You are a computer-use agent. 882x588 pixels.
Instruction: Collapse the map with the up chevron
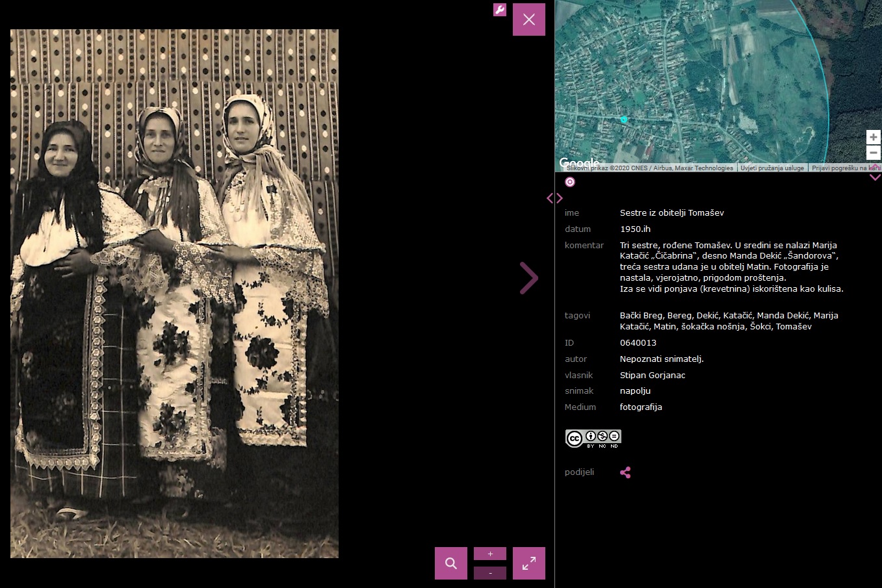(x=875, y=167)
